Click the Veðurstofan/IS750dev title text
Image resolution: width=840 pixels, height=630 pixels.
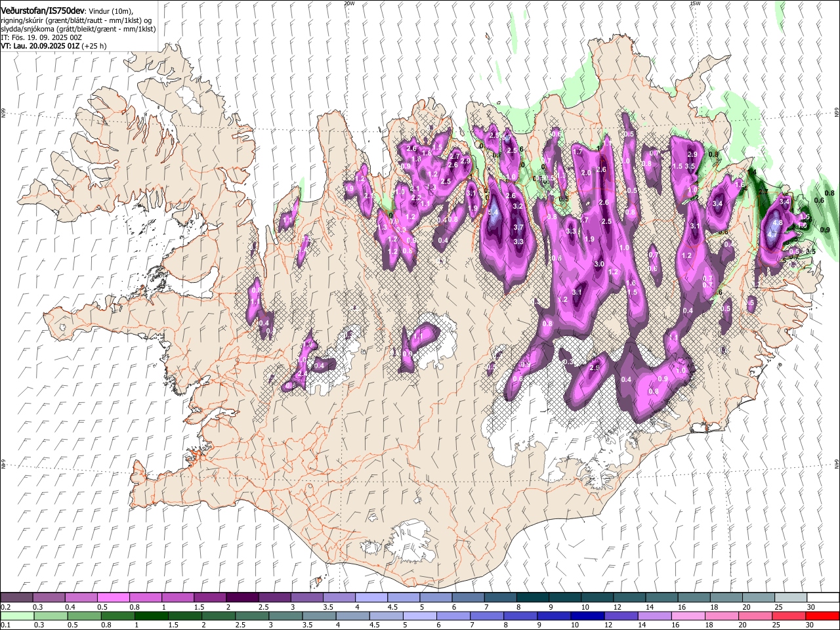pyautogui.click(x=43, y=11)
